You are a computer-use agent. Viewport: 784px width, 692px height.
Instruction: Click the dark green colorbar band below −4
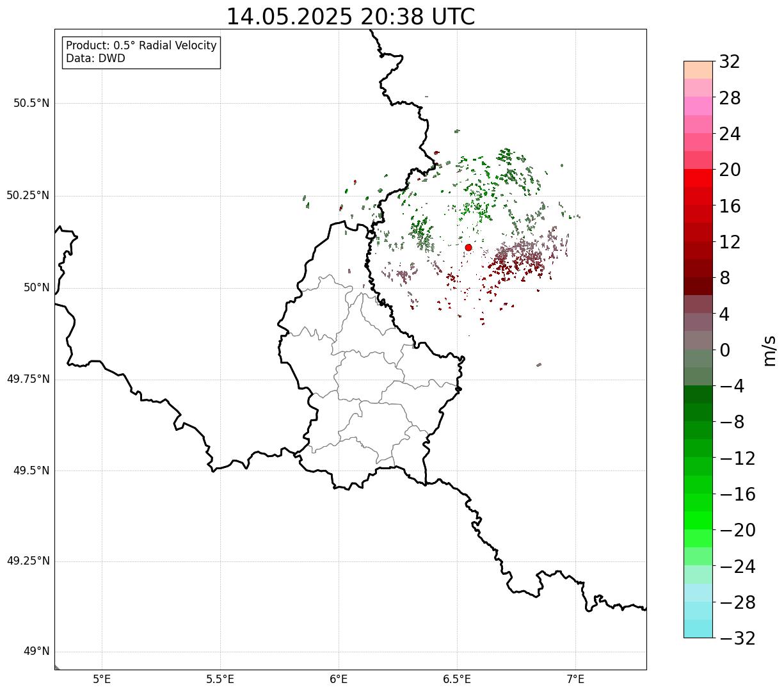tap(698, 395)
